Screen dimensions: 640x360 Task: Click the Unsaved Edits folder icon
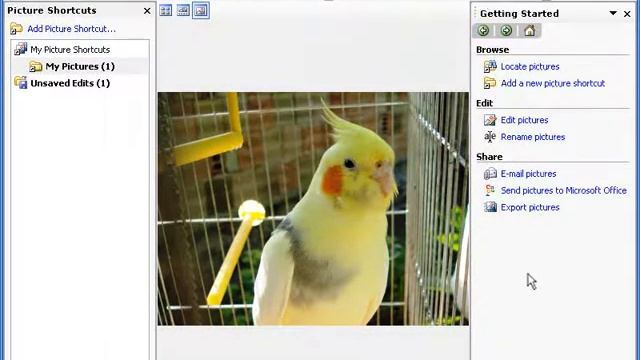[x=21, y=83]
